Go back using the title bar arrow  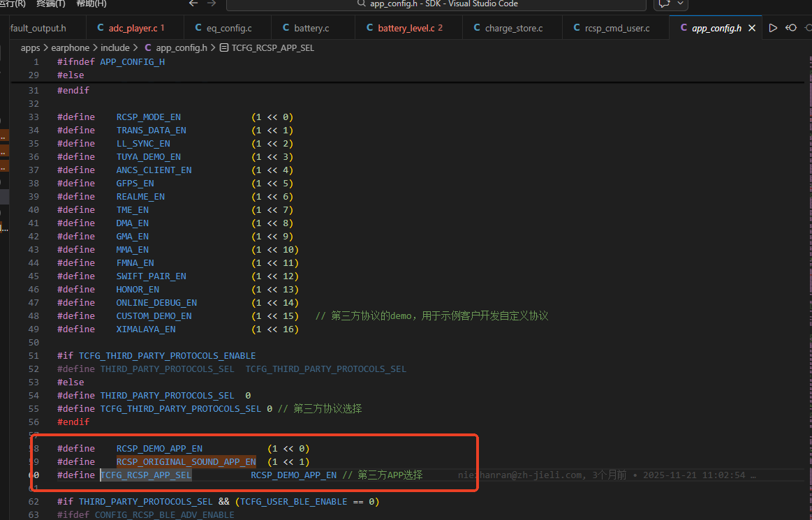click(x=193, y=3)
